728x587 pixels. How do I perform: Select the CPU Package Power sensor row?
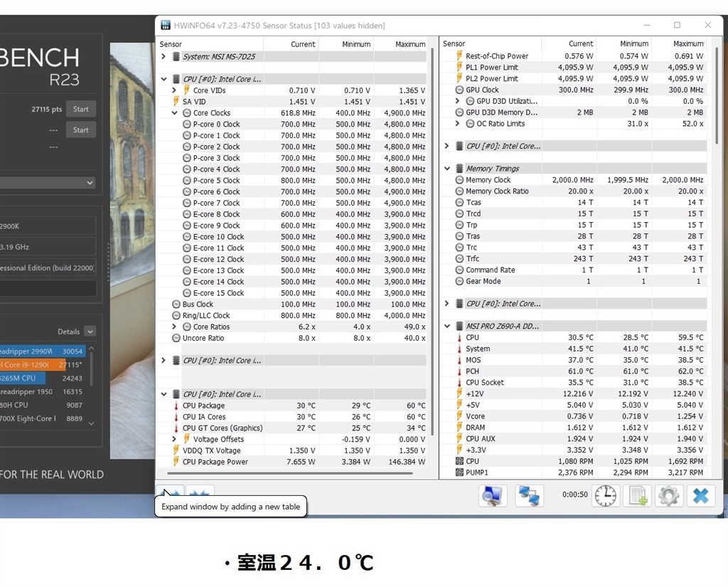click(215, 462)
